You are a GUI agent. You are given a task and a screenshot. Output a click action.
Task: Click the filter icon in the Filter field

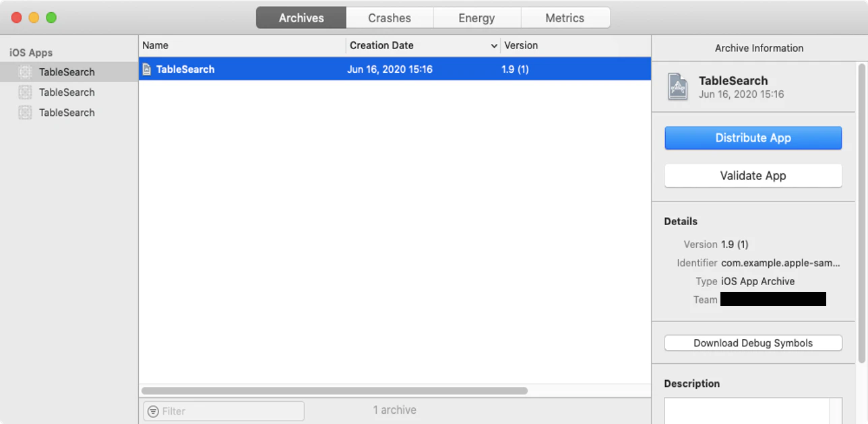tap(153, 411)
